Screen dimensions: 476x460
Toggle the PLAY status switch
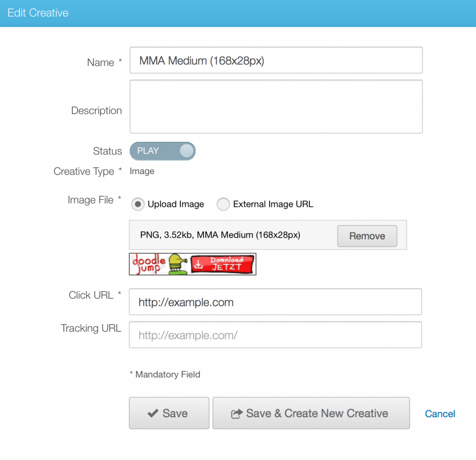click(x=162, y=151)
